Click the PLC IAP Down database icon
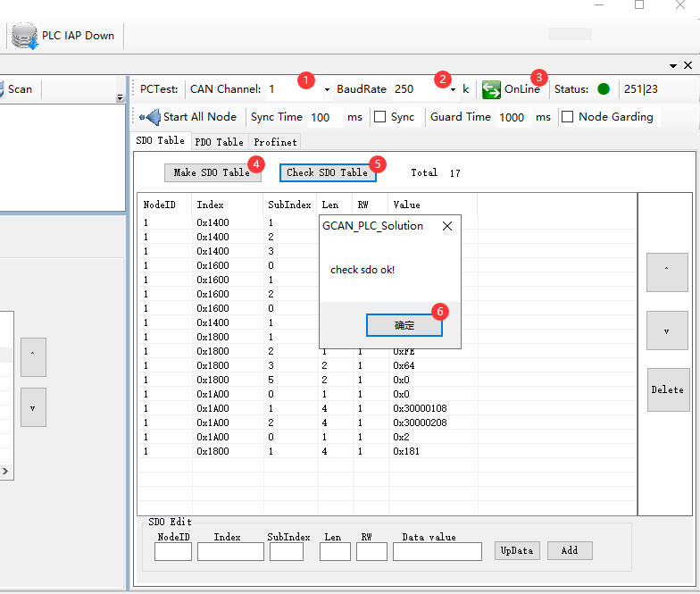Viewport: 700px width, 594px height. [25, 36]
